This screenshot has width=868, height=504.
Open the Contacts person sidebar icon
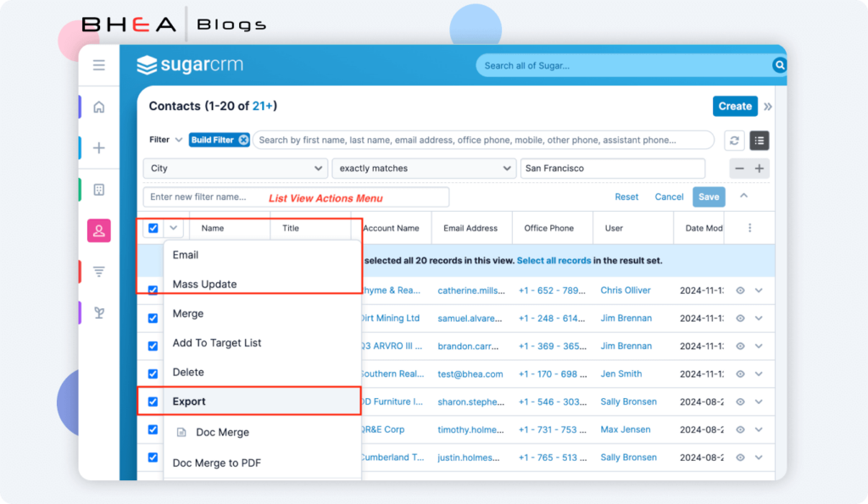pos(99,230)
